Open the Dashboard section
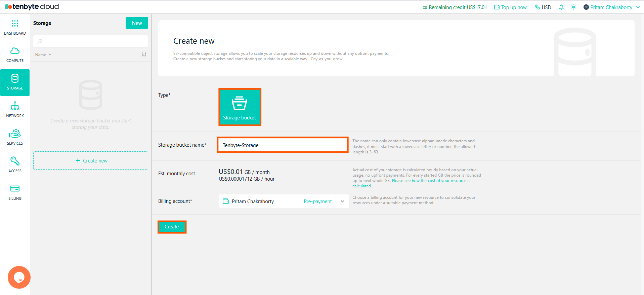 pyautogui.click(x=15, y=28)
